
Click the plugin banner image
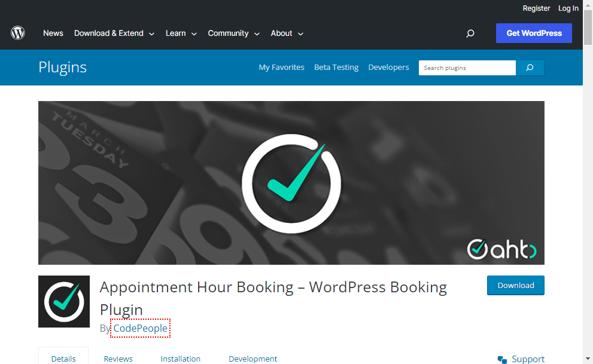click(291, 183)
